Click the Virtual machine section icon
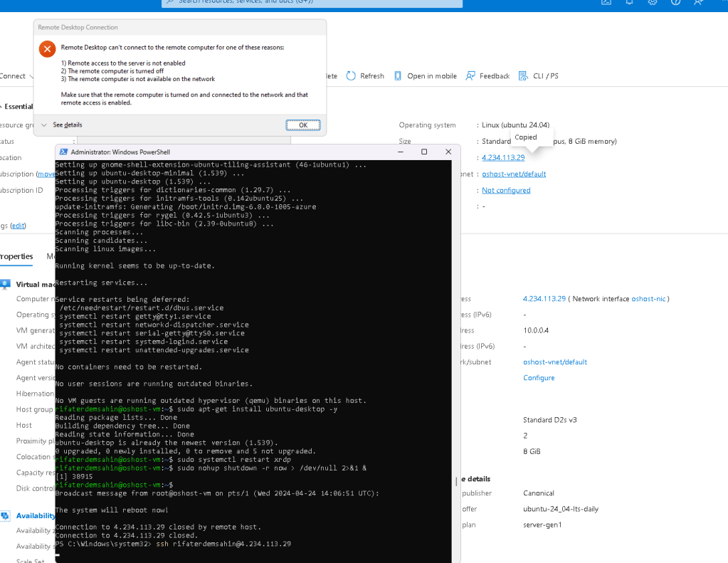The width and height of the screenshot is (728, 563). (6, 284)
